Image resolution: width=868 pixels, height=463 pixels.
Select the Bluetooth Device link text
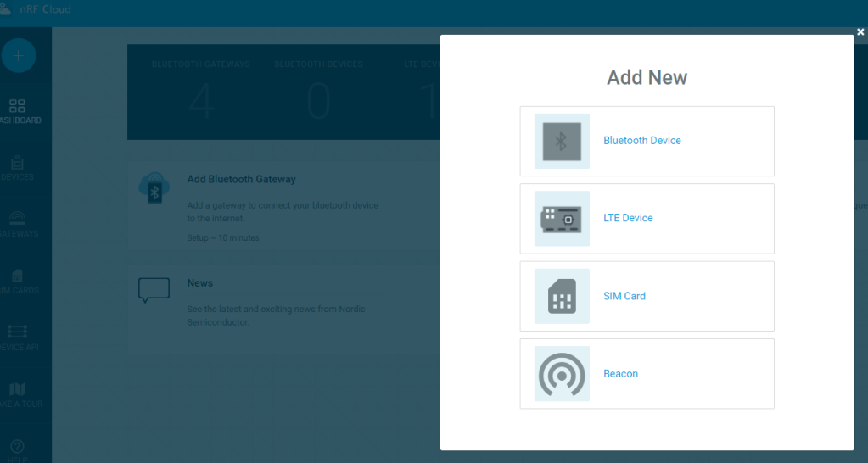(641, 141)
